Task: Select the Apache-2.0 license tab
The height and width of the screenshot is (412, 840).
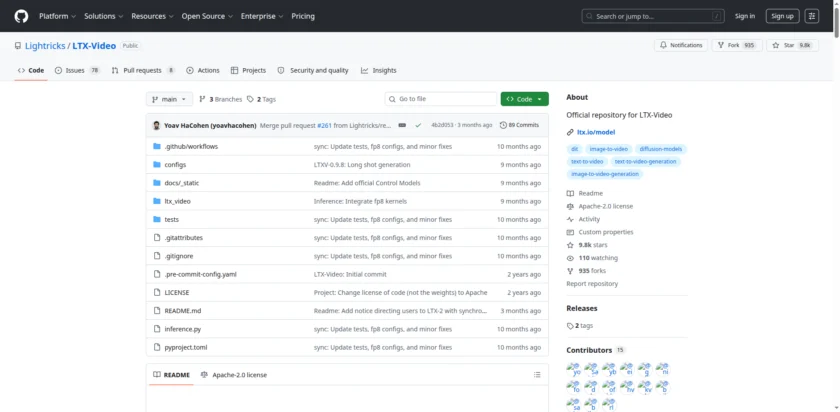Action: (234, 375)
